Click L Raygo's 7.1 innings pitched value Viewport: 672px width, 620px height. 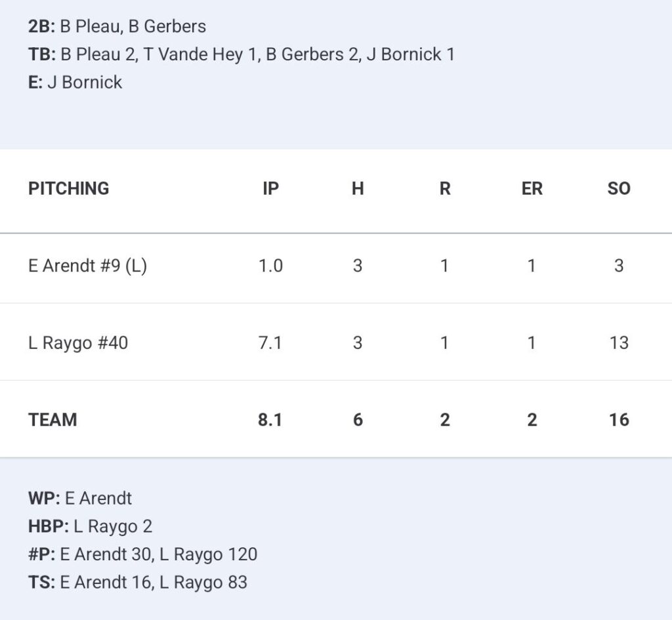270,342
